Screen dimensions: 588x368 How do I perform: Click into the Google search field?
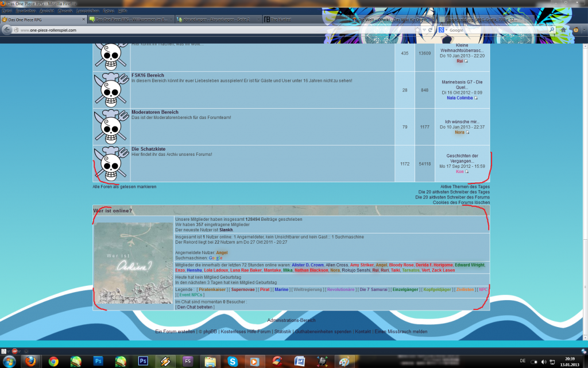pos(498,30)
